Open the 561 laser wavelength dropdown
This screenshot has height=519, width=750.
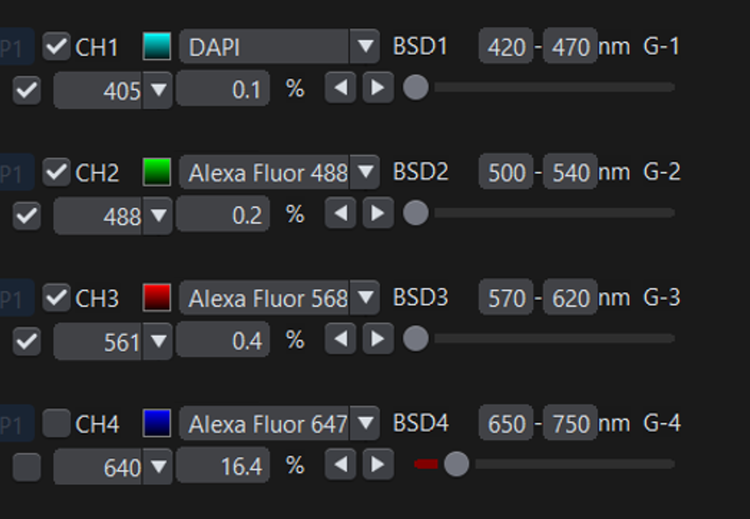click(158, 342)
